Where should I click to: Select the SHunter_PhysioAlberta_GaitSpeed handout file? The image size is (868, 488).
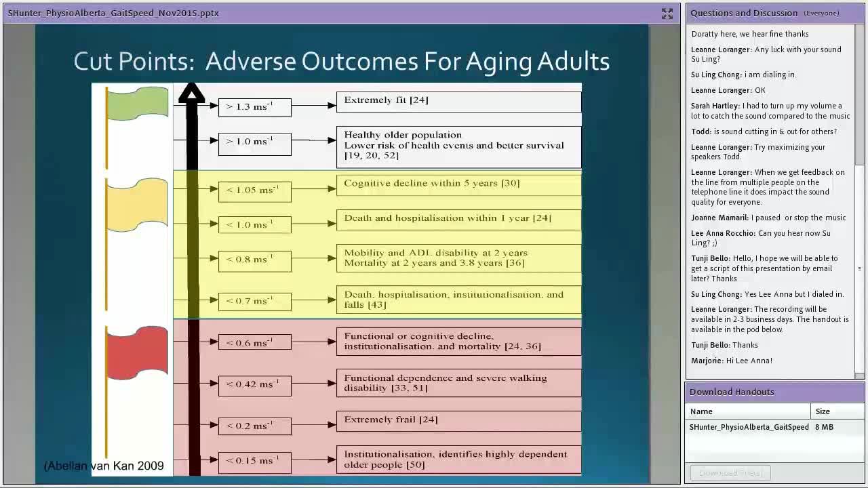749,427
